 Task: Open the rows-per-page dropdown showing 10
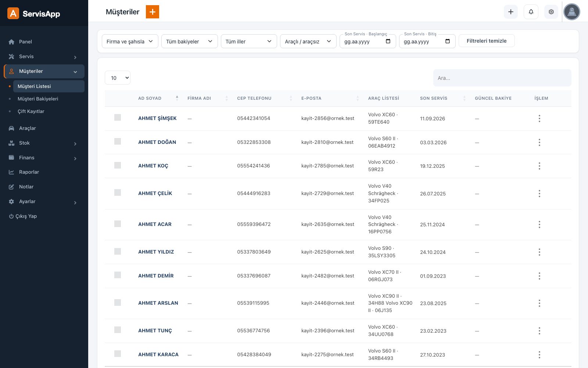tap(118, 78)
